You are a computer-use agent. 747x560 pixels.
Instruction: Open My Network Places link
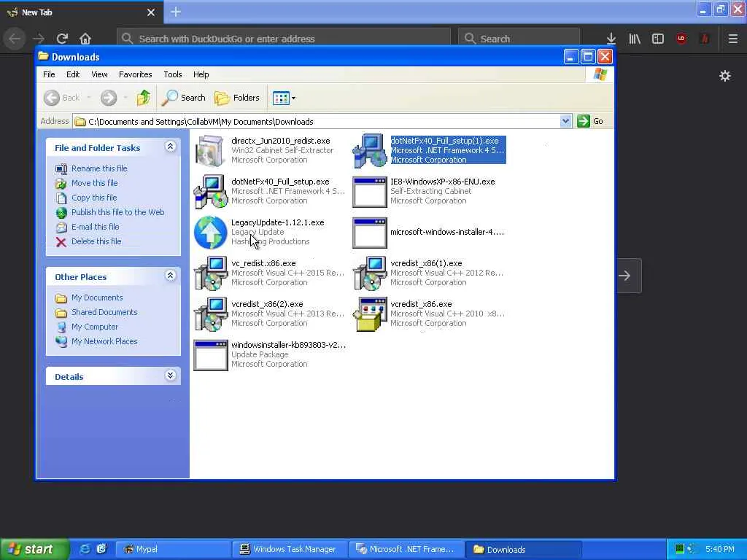click(104, 341)
